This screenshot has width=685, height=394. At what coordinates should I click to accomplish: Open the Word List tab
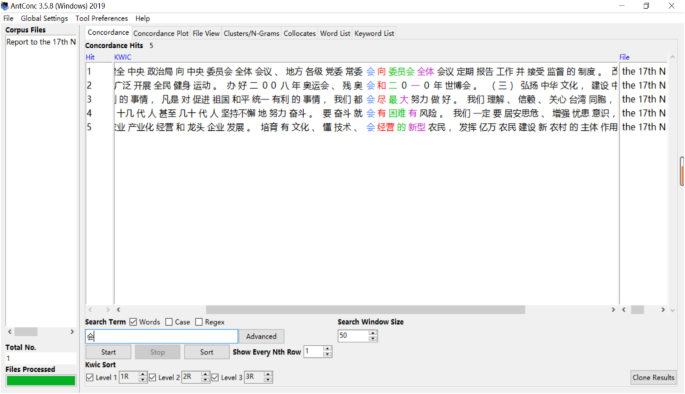tap(335, 33)
